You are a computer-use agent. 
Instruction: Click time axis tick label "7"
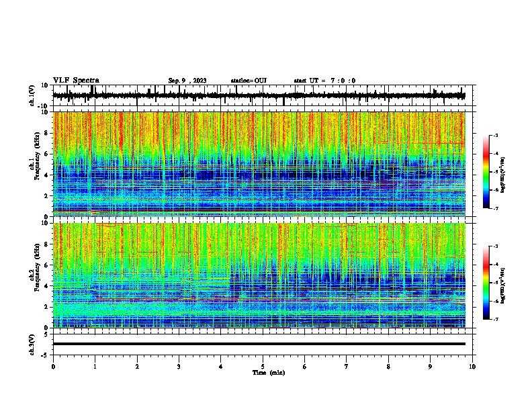coord(347,367)
